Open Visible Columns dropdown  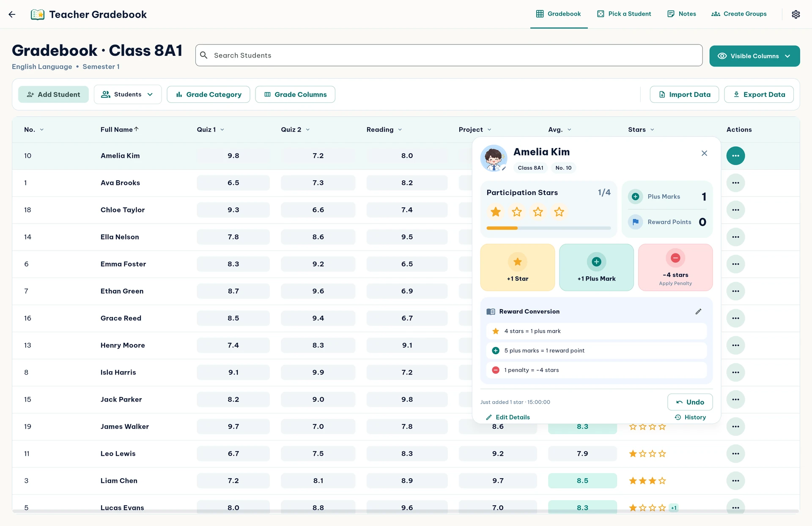point(754,56)
